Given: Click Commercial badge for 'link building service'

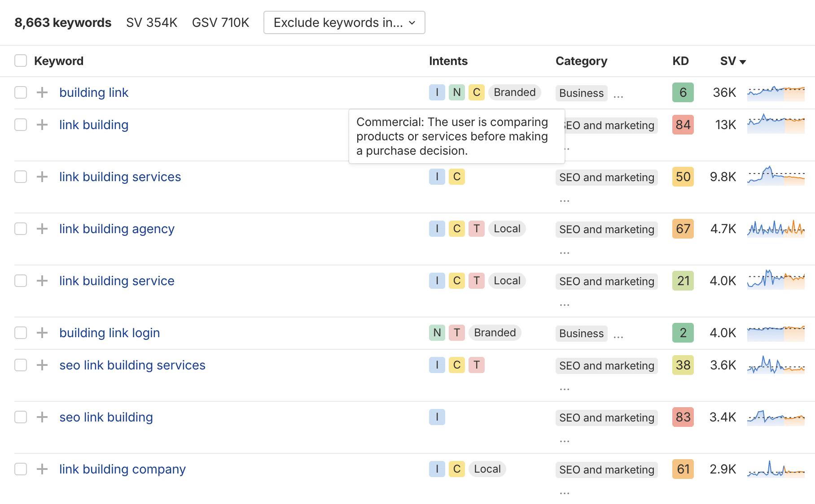Looking at the screenshot, I should coord(457,281).
